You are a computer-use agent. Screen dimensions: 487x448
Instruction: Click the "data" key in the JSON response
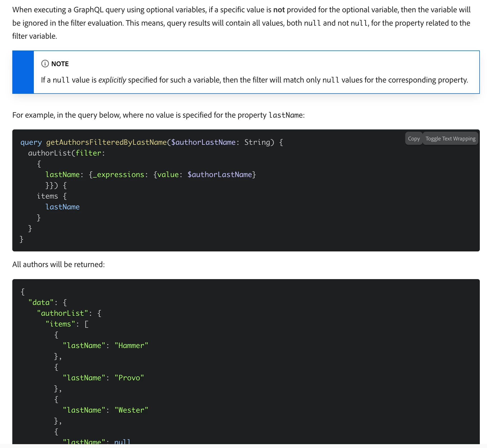[x=41, y=302]
